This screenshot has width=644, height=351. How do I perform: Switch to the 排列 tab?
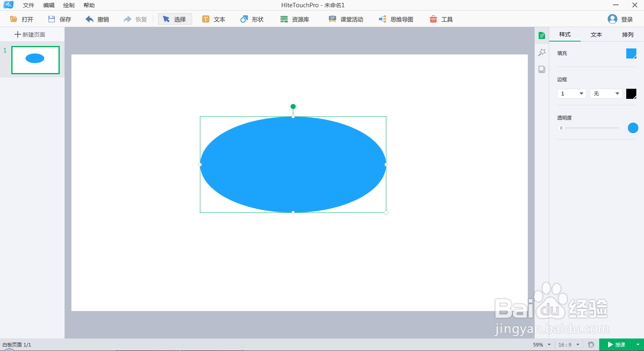pos(628,35)
